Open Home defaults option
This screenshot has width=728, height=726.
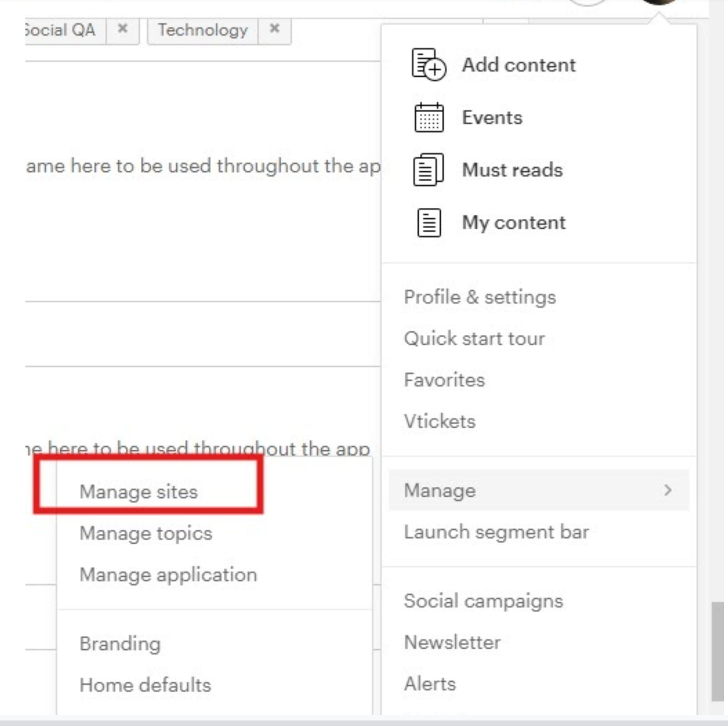(145, 685)
